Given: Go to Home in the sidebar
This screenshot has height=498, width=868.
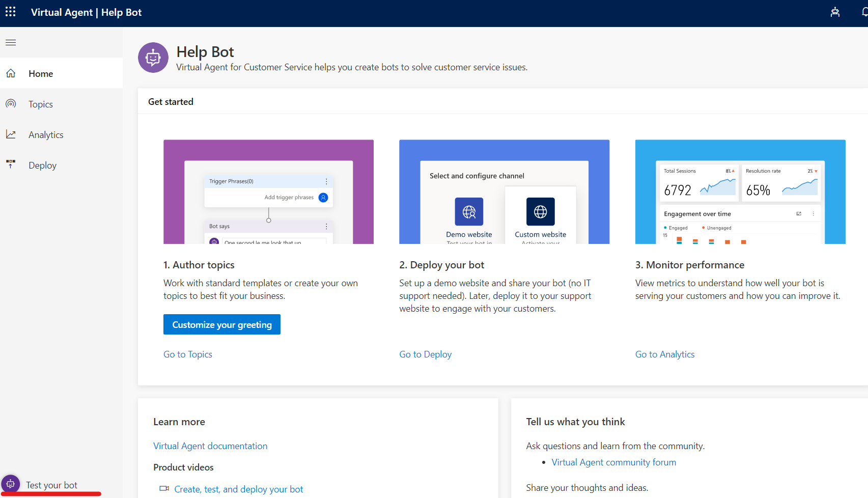Looking at the screenshot, I should coord(61,73).
